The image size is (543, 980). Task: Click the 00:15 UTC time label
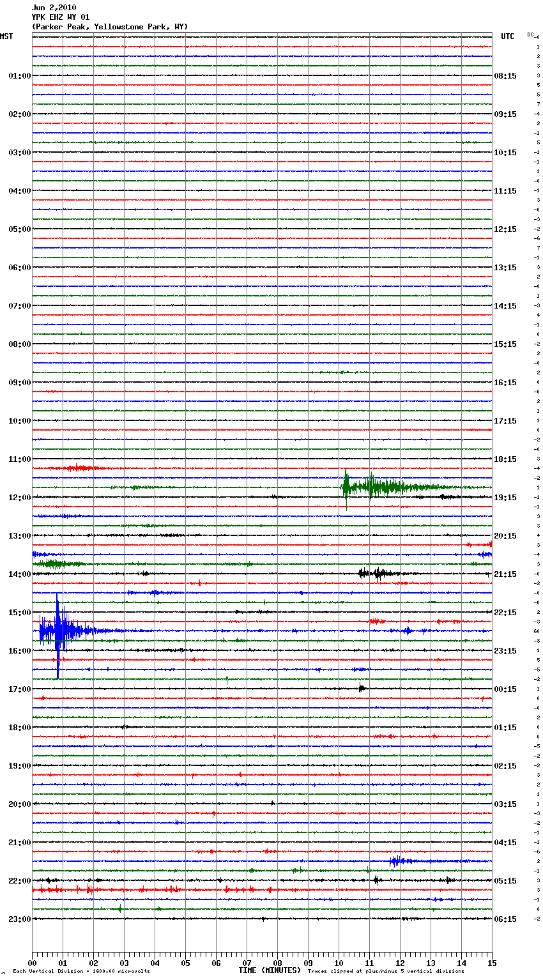point(505,689)
